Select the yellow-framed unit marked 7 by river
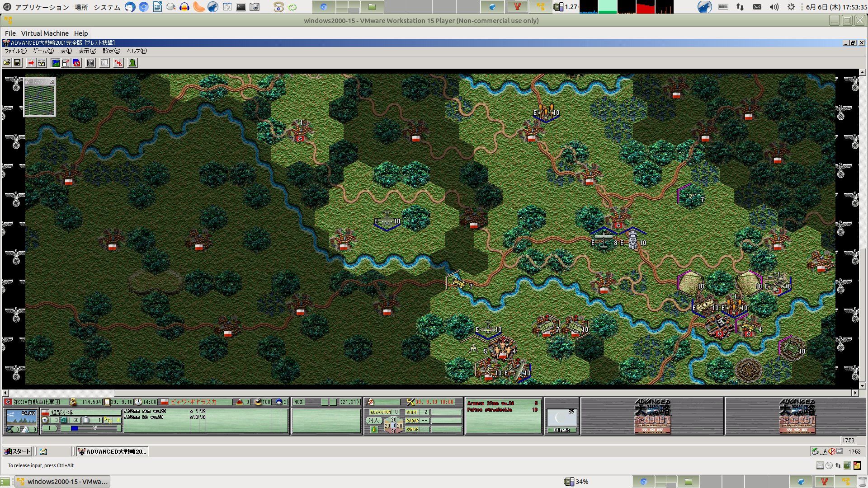 459,282
